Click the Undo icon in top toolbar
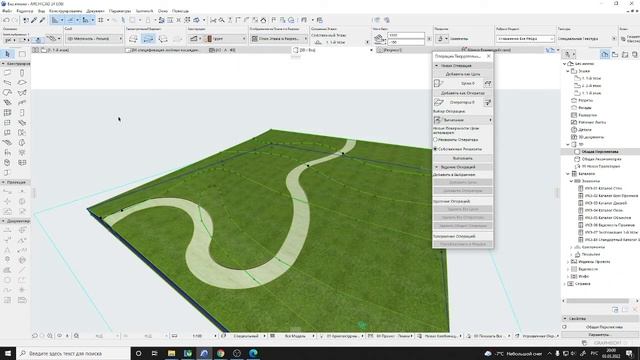This screenshot has width=640, height=360. coord(6,20)
